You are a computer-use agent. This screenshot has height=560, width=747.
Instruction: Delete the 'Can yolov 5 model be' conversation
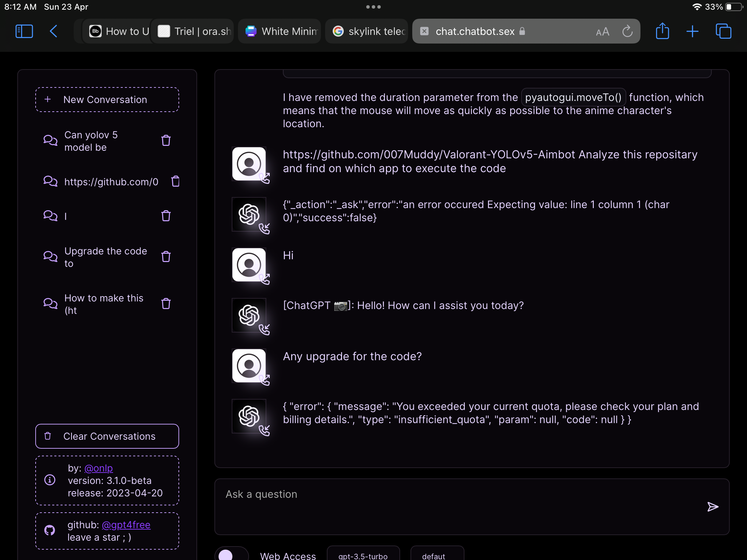click(x=166, y=141)
